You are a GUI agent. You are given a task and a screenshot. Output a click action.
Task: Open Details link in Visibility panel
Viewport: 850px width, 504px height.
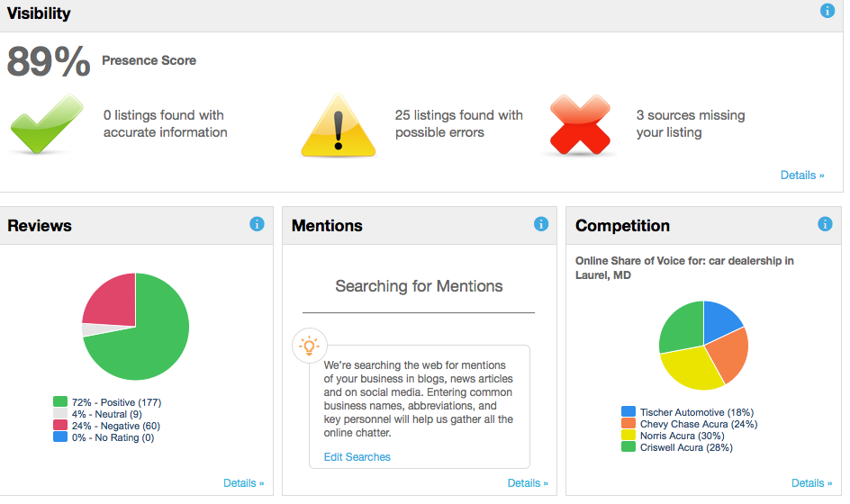(802, 175)
